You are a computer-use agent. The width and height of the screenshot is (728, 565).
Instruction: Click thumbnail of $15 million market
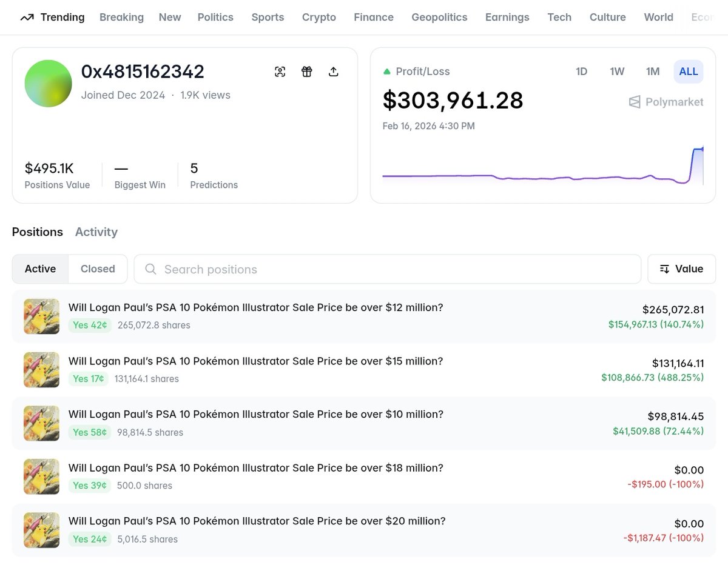pyautogui.click(x=41, y=370)
